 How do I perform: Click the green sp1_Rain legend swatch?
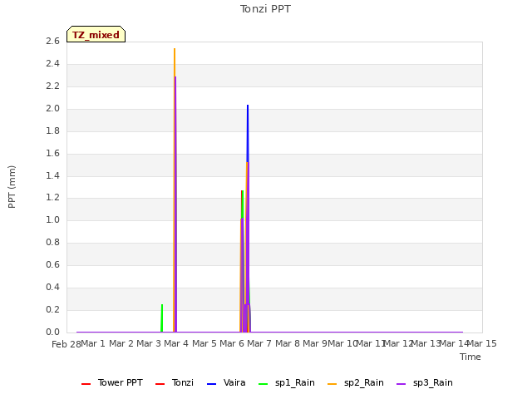tap(263, 384)
